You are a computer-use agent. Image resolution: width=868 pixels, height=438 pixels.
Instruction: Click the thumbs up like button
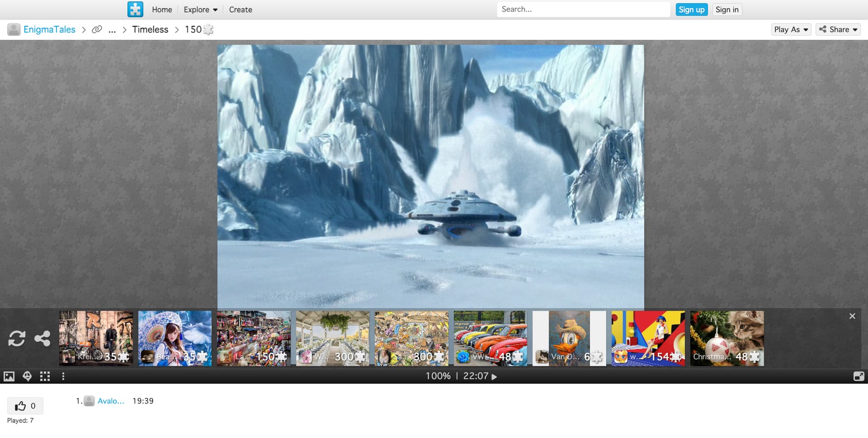coord(25,406)
